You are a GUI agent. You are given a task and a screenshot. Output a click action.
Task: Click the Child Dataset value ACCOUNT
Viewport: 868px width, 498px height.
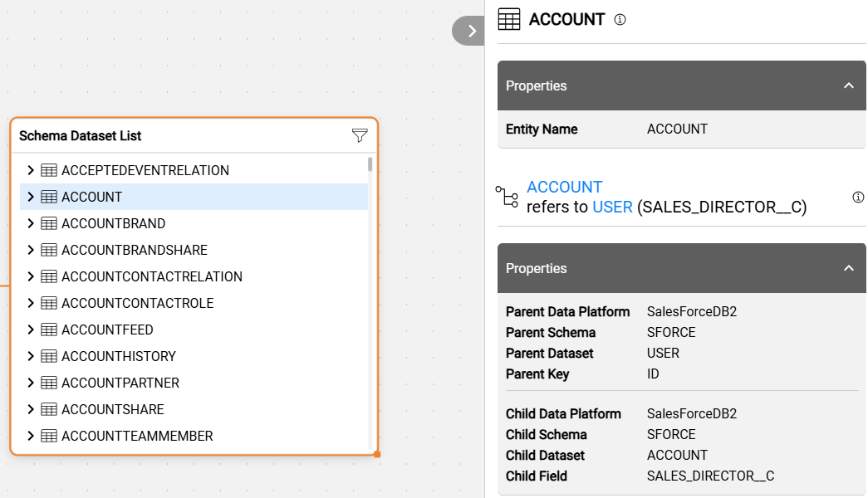(x=677, y=456)
